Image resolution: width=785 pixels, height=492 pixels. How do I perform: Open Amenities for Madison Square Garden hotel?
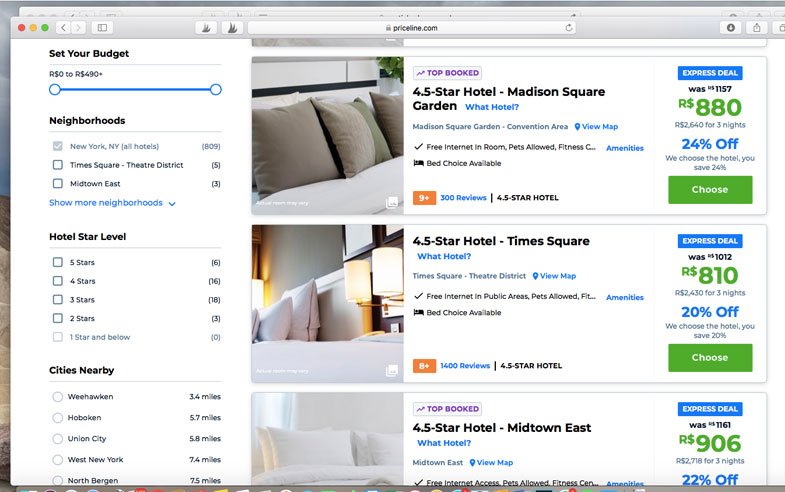(x=625, y=148)
